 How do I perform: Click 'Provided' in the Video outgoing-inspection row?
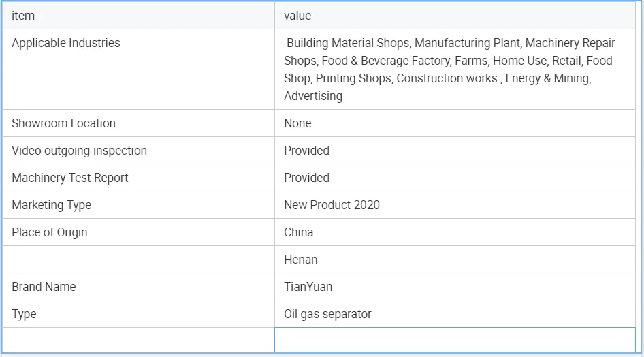click(306, 151)
